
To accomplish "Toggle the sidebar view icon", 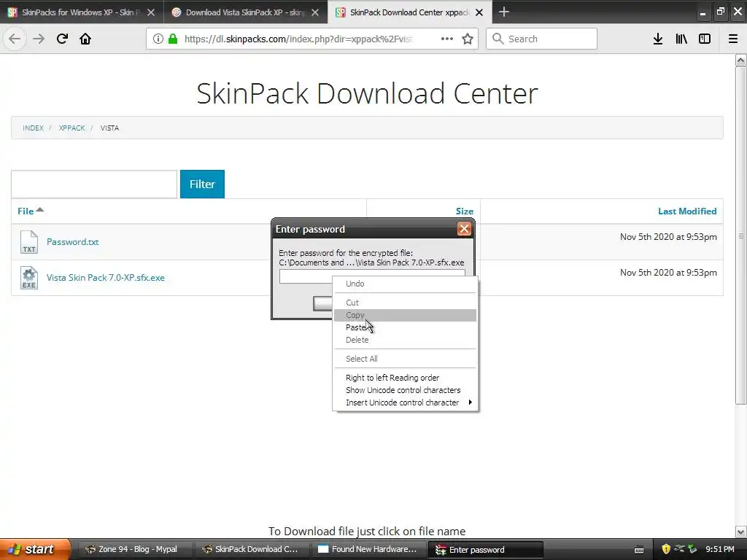I will 705,39.
